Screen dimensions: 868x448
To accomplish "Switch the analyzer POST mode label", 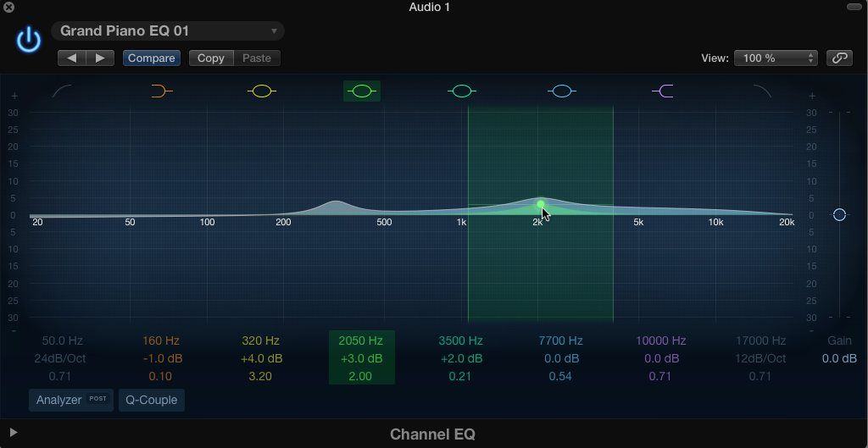I will click(98, 398).
